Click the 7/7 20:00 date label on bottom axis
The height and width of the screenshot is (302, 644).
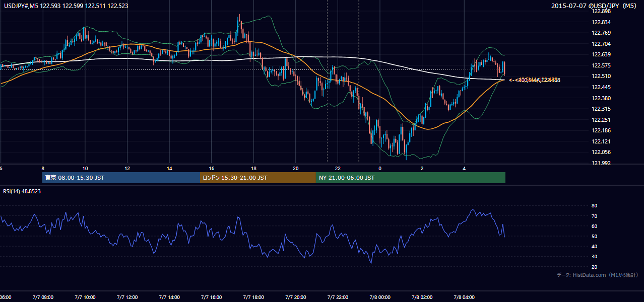(296, 297)
